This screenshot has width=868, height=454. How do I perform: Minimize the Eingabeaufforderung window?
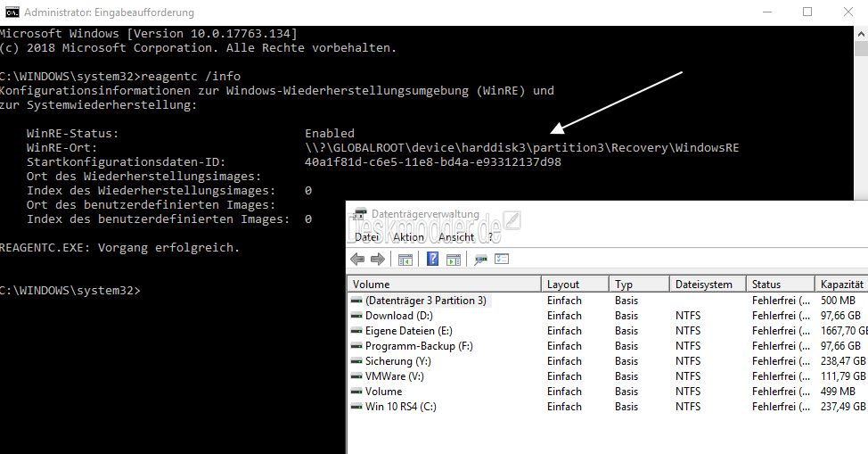coord(766,12)
